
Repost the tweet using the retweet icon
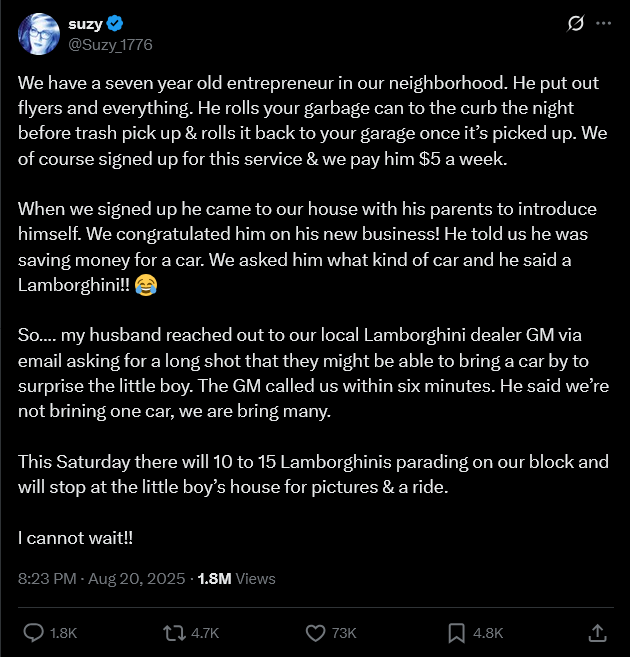pyautogui.click(x=174, y=632)
